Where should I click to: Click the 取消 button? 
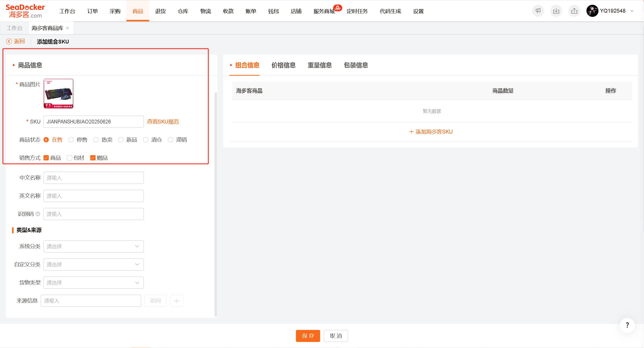tap(336, 336)
